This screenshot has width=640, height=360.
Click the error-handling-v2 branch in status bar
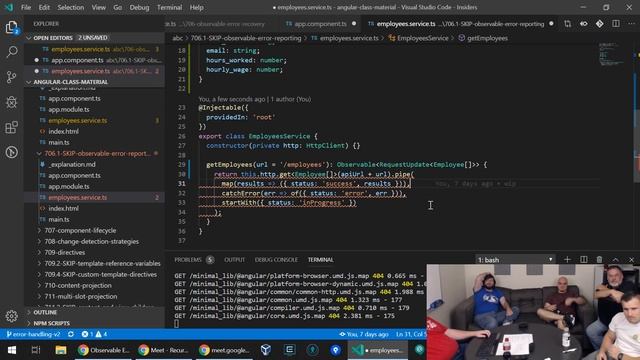pos(33,334)
